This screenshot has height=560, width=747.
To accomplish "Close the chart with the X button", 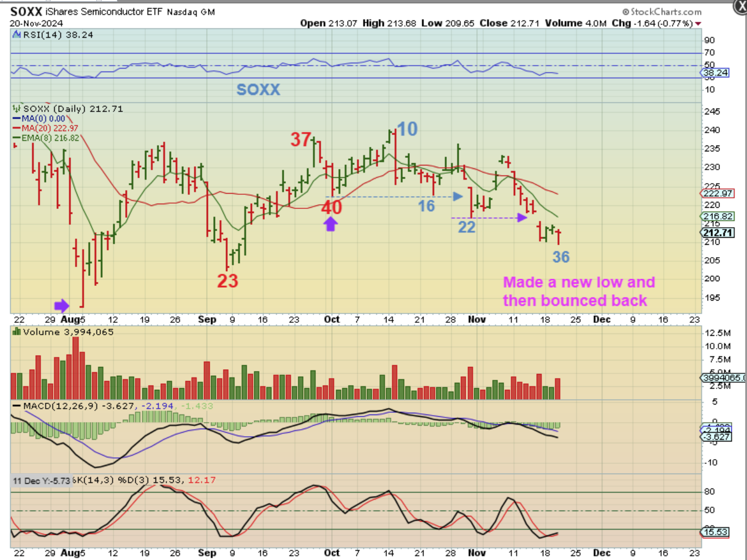I will coord(740,7).
